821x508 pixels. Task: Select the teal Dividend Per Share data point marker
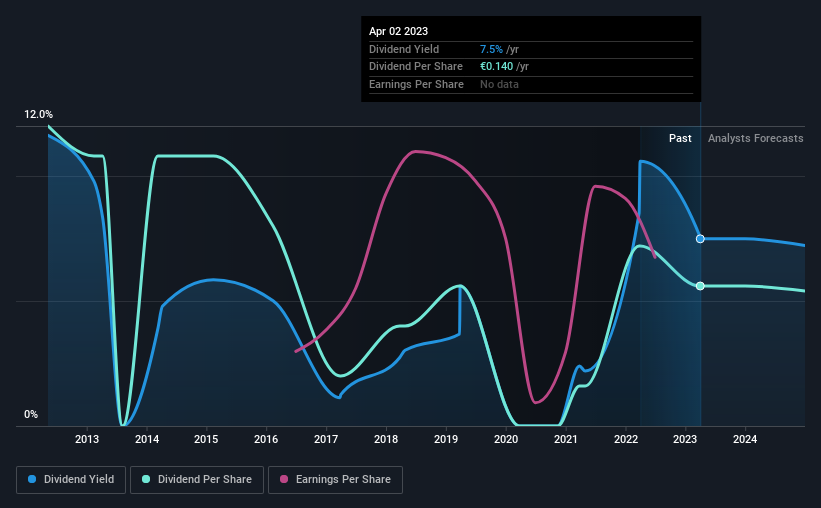pos(700,286)
